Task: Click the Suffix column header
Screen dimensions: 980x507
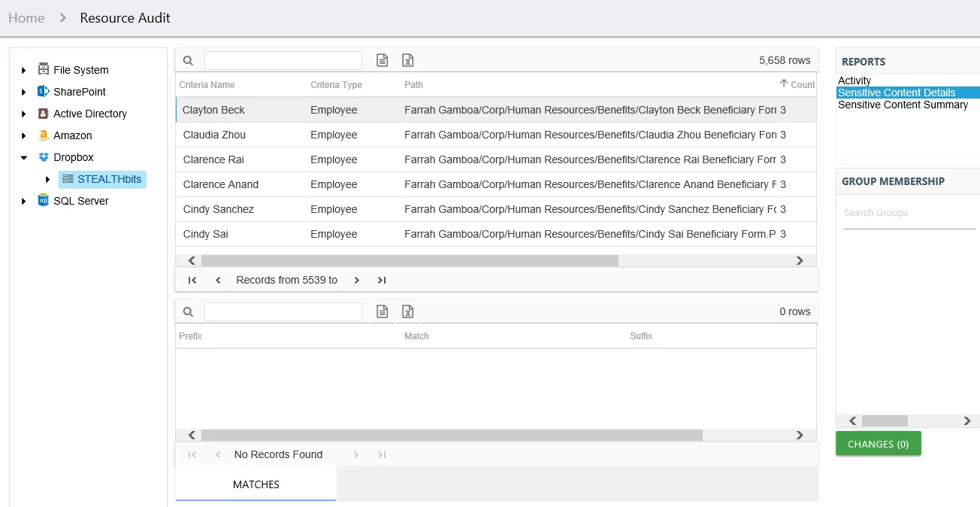Action: [x=641, y=336]
